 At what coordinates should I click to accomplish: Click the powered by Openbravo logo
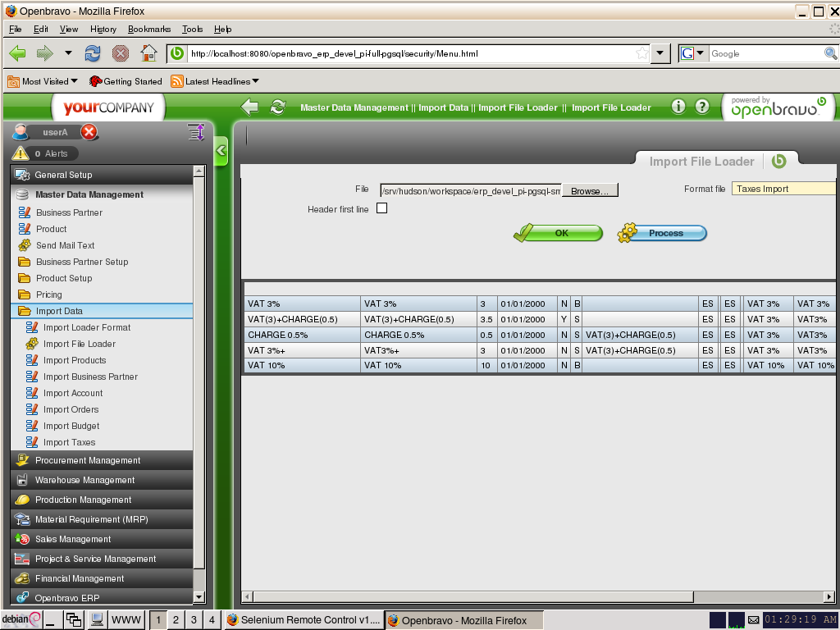(778, 107)
